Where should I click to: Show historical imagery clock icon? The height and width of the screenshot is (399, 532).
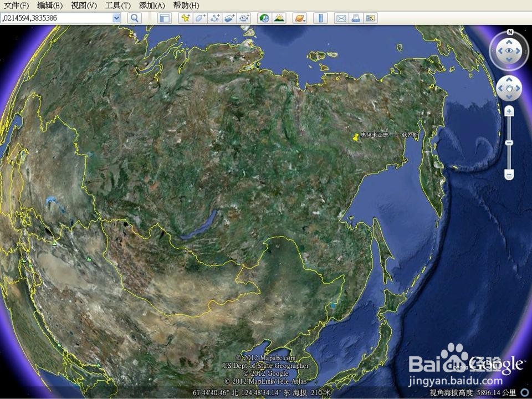[x=264, y=18]
